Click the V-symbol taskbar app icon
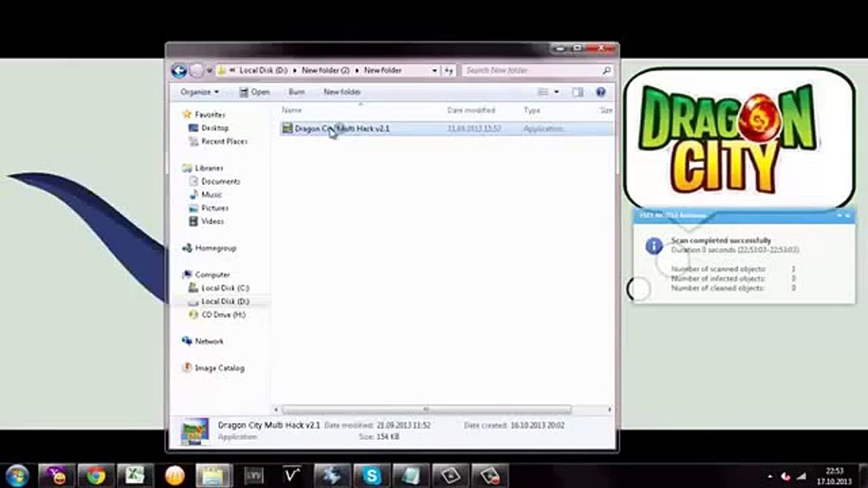Image resolution: width=868 pixels, height=488 pixels. tap(292, 476)
